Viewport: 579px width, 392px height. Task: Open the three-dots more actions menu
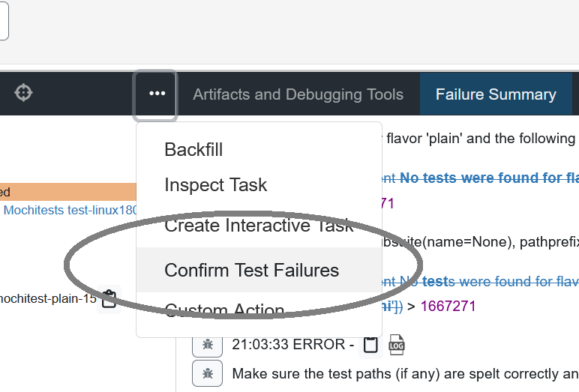[156, 94]
